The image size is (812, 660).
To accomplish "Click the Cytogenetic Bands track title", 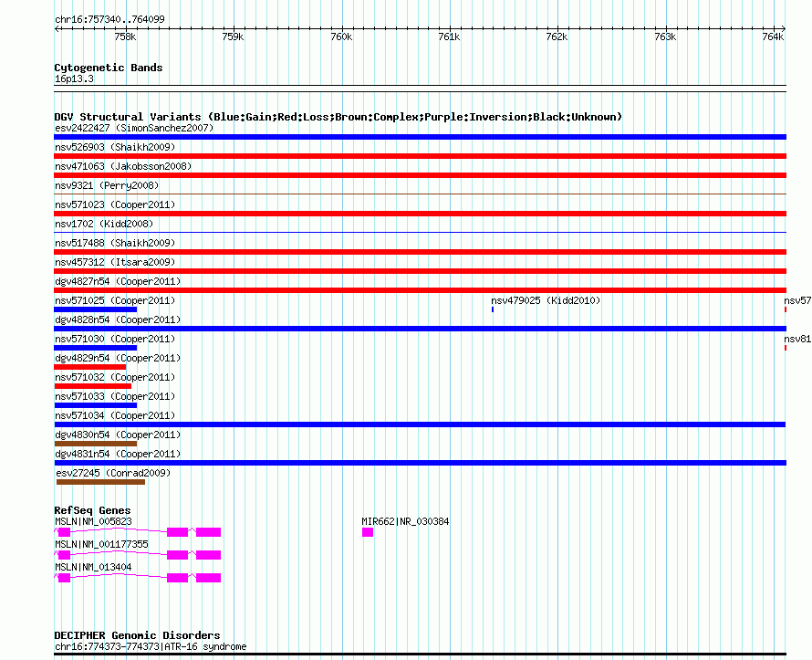I will [109, 68].
